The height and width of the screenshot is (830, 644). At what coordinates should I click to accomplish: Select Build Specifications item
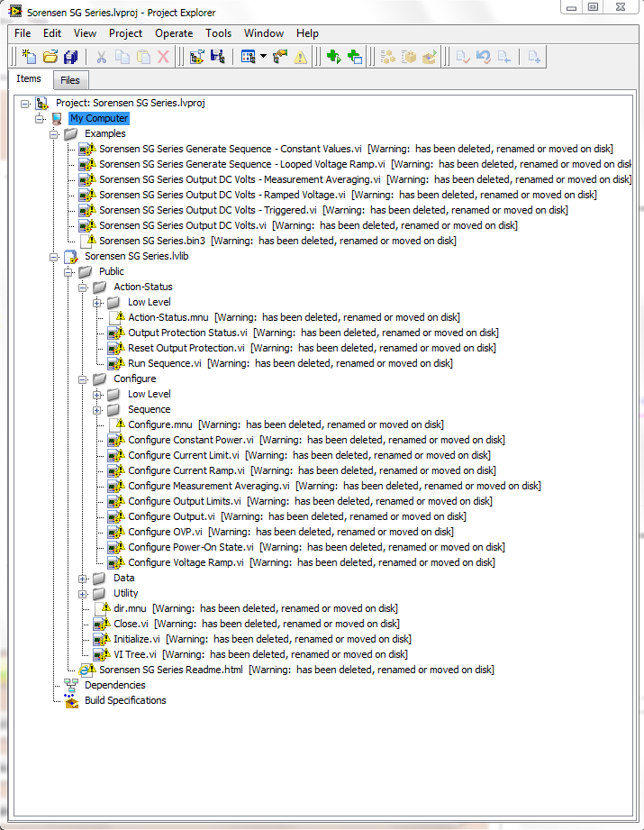point(125,700)
